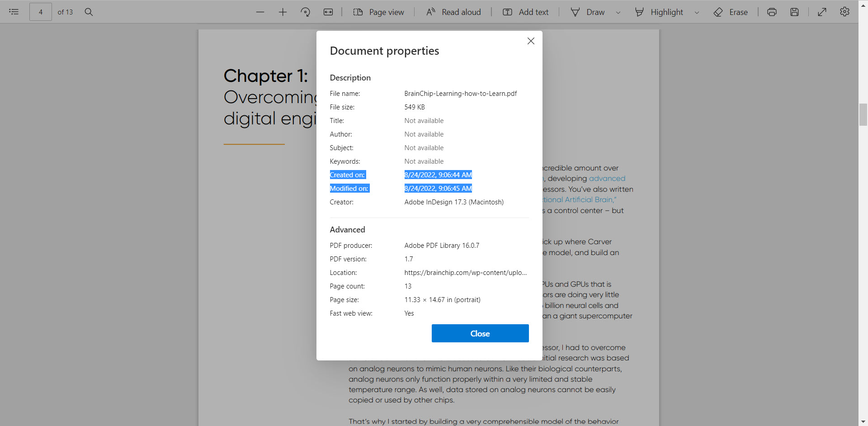The image size is (868, 426).
Task: Save the PDF using the save icon
Action: point(794,12)
